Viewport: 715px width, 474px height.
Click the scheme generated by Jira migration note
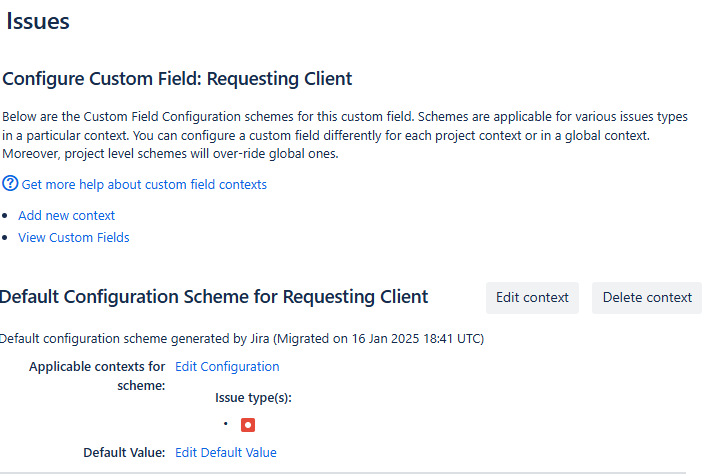coord(240,339)
